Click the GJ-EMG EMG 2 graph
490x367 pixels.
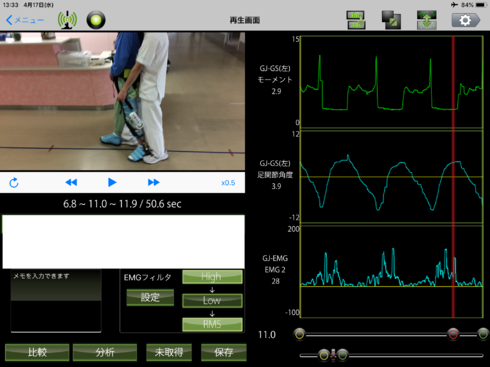[391, 271]
